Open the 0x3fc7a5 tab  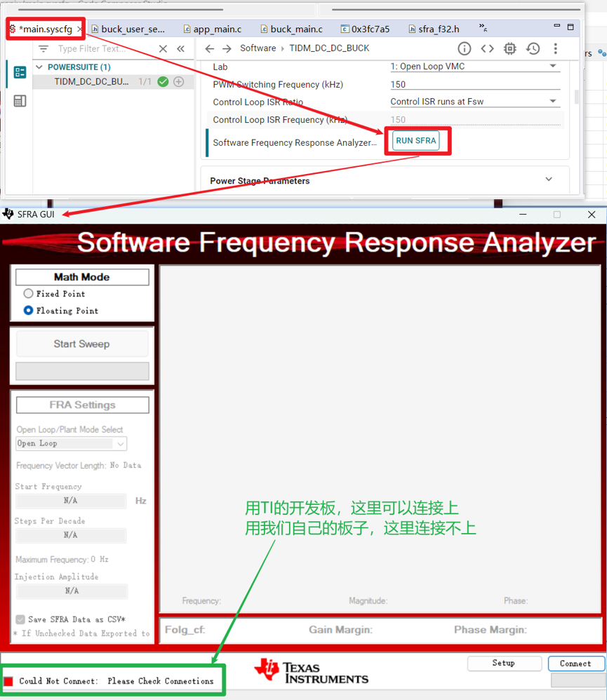[365, 29]
